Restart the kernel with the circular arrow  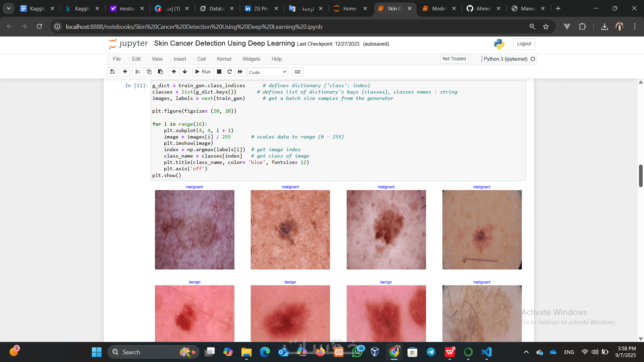230,72
